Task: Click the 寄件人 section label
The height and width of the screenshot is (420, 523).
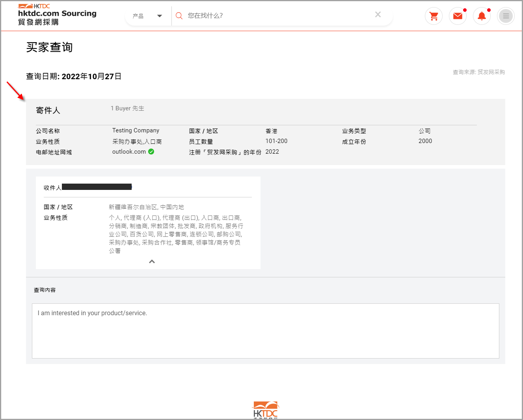Action: [x=48, y=111]
